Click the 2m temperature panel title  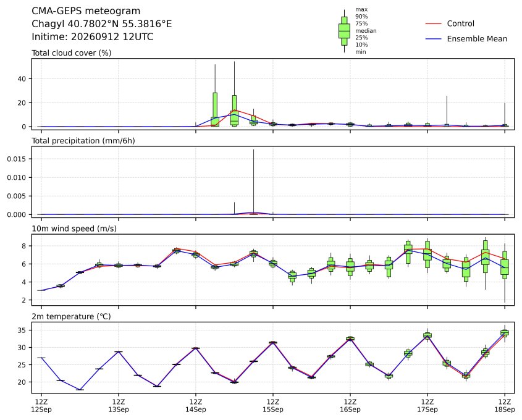(x=71, y=316)
